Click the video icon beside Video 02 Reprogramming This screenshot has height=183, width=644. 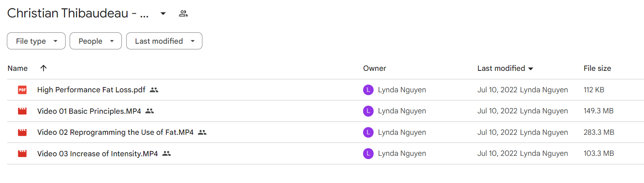(22, 132)
